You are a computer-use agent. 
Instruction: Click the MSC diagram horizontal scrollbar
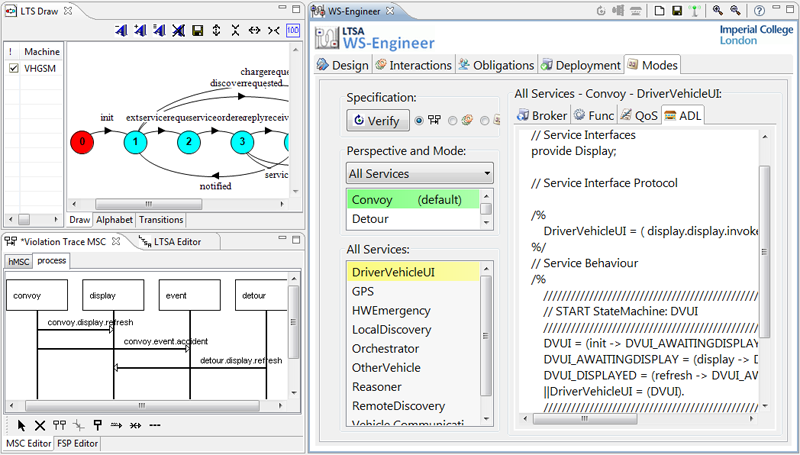(x=140, y=405)
